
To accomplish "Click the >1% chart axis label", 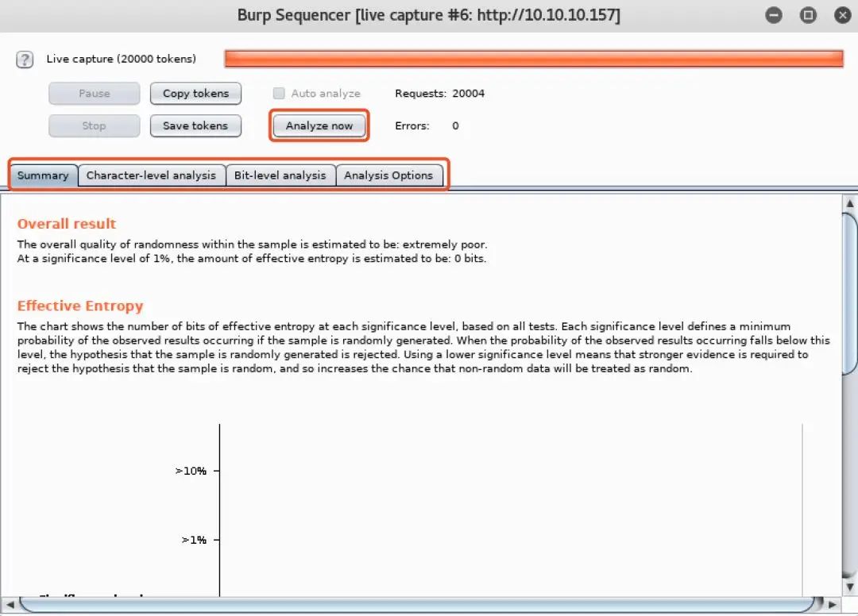I will [x=194, y=540].
